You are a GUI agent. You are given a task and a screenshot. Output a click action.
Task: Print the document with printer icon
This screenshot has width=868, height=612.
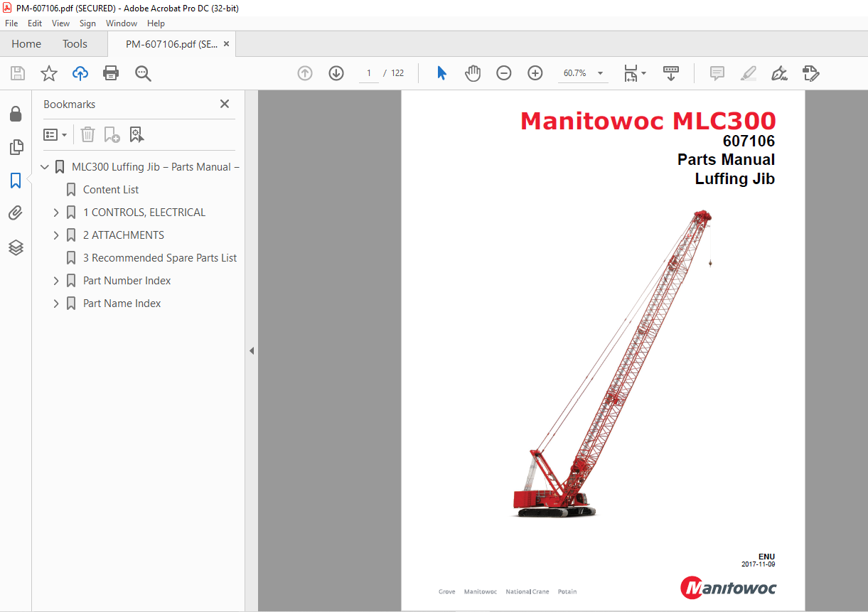coord(111,73)
